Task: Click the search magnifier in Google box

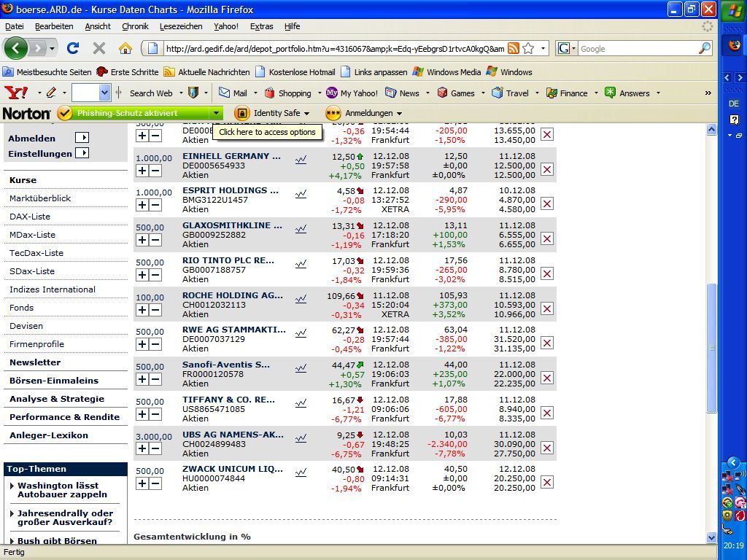Action: pos(705,48)
